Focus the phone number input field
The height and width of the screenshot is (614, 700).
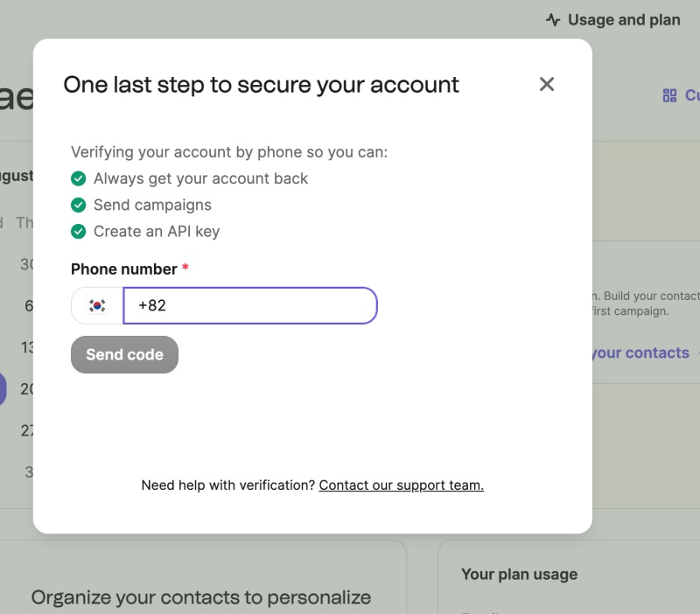(x=250, y=305)
